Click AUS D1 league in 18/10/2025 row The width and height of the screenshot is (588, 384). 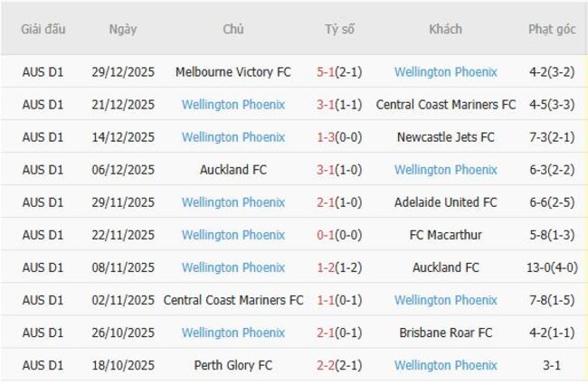43,365
